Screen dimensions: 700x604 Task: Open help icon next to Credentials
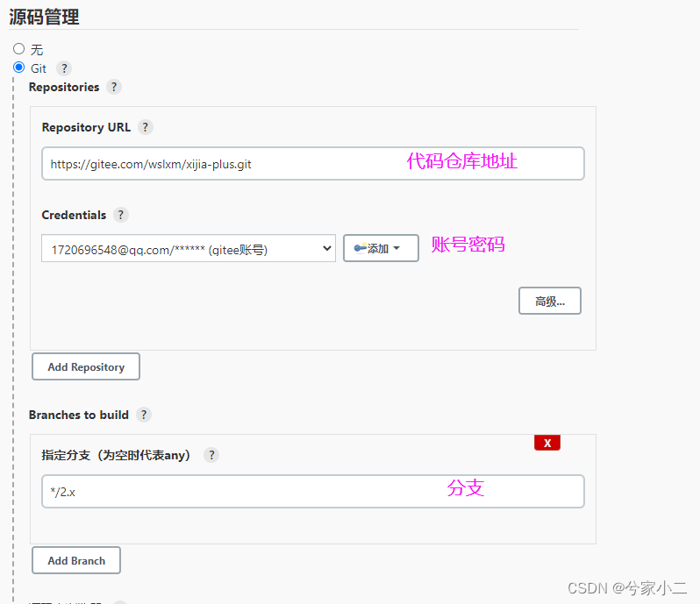coord(120,215)
